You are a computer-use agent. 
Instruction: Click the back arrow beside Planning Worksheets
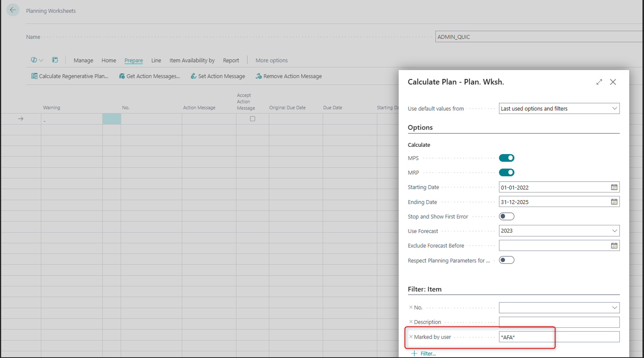click(13, 10)
